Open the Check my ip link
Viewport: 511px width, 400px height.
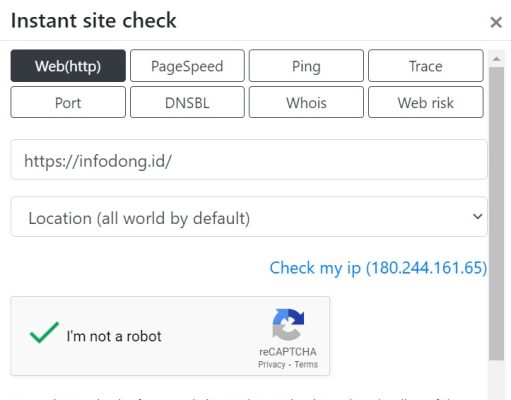pyautogui.click(x=378, y=268)
